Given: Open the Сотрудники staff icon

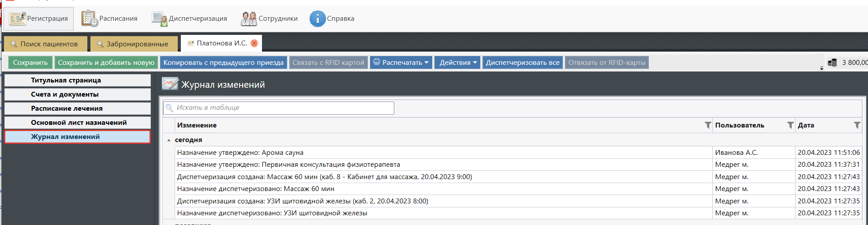Looking at the screenshot, I should tap(249, 19).
